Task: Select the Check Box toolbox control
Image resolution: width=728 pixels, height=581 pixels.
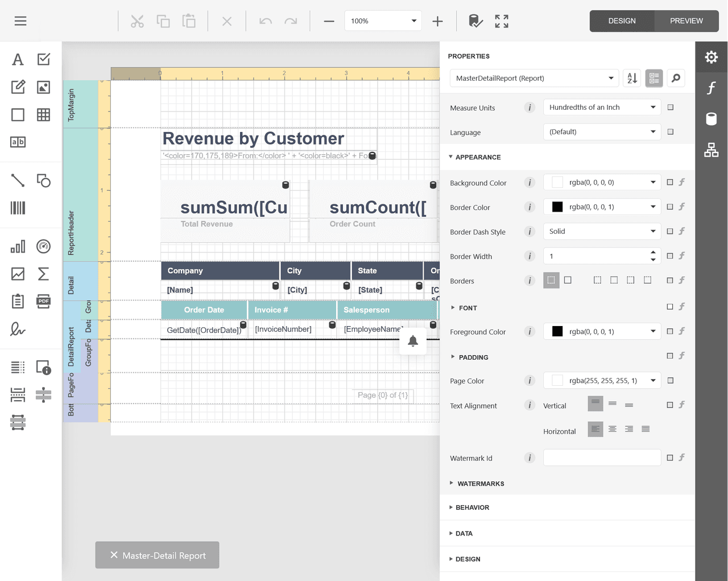Action: (44, 59)
